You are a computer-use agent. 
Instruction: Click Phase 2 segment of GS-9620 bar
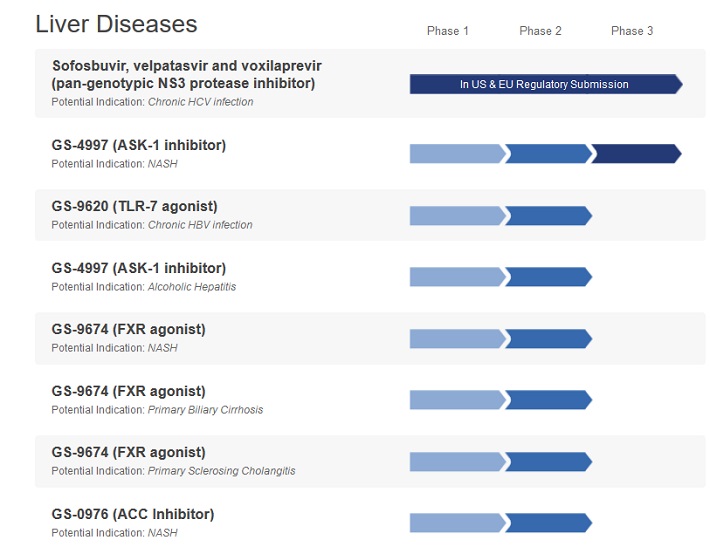(x=548, y=215)
